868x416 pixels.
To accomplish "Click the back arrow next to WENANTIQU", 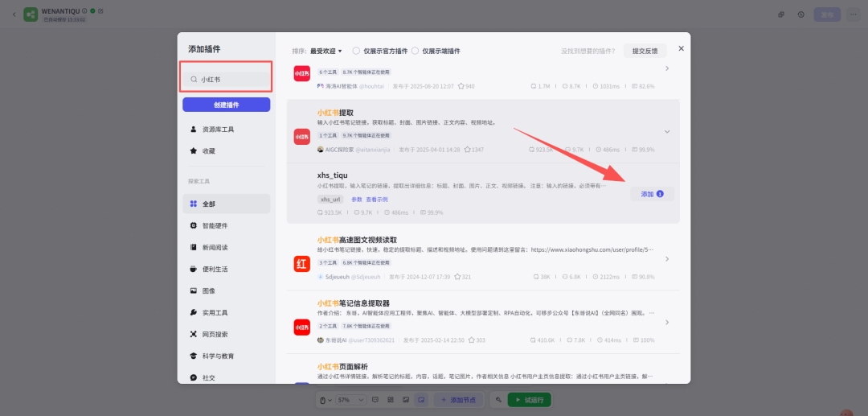I will 14,14.
